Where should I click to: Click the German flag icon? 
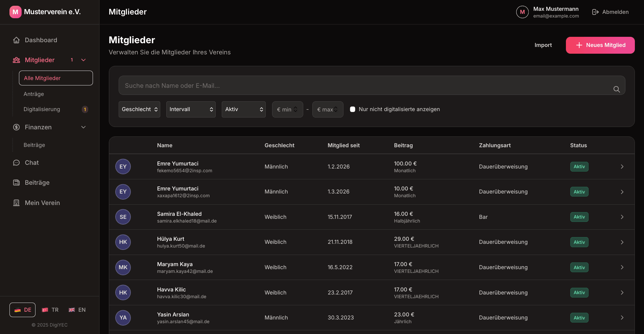click(x=18, y=310)
